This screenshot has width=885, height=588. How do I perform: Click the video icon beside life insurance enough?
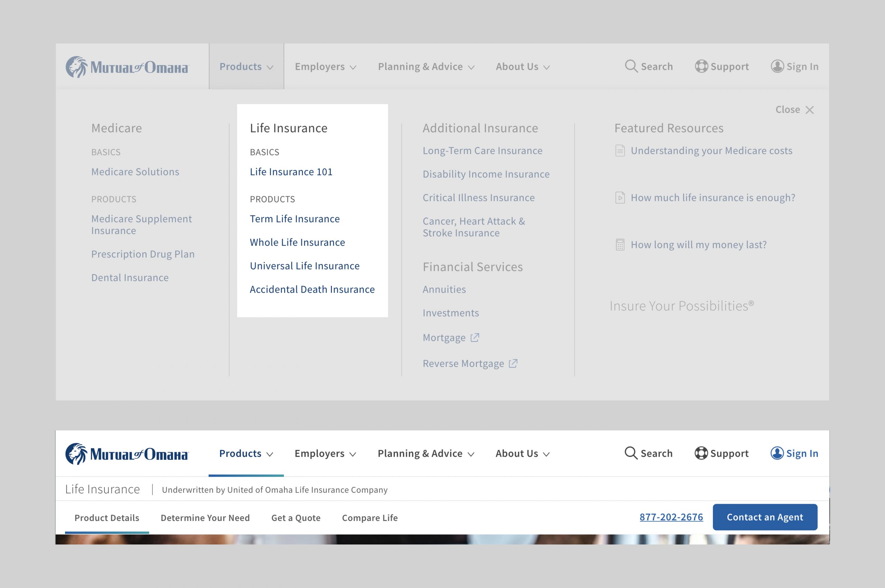coord(620,198)
